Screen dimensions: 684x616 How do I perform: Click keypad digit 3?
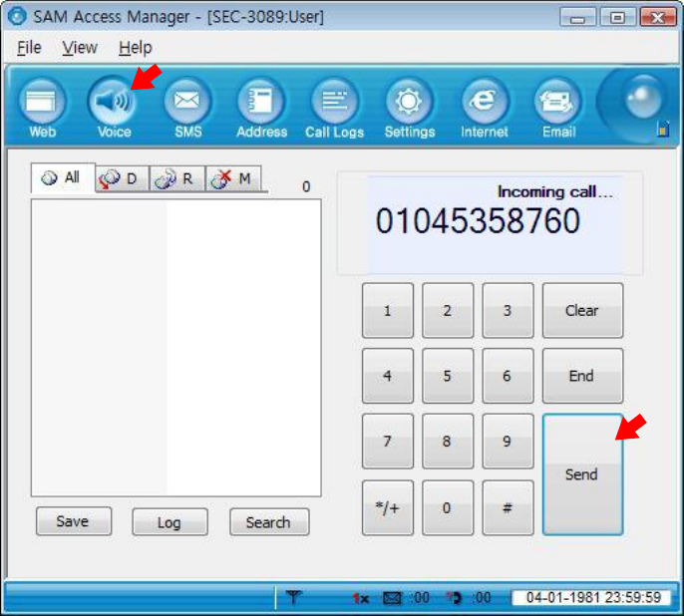tap(508, 310)
